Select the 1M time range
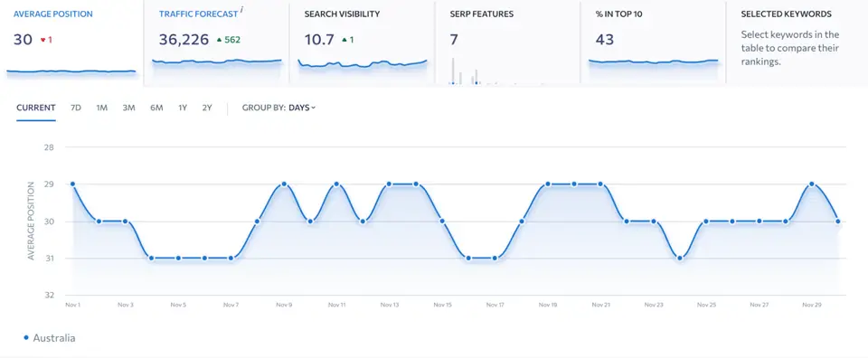This screenshot has width=868, height=358. click(x=102, y=108)
